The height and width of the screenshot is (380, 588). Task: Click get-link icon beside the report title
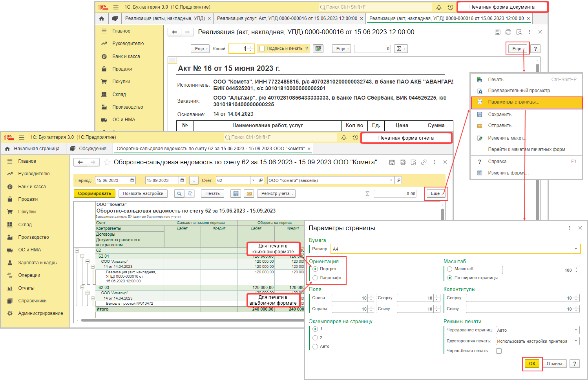(x=424, y=162)
